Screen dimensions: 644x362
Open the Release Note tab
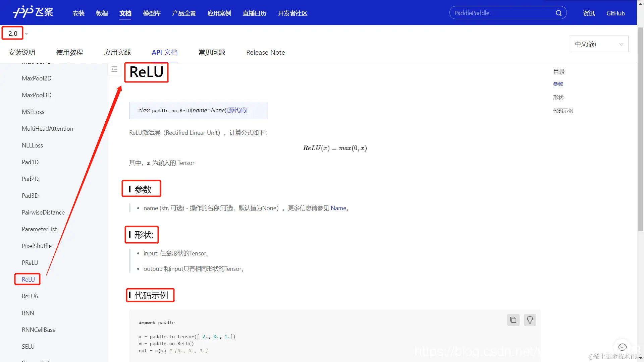click(265, 52)
